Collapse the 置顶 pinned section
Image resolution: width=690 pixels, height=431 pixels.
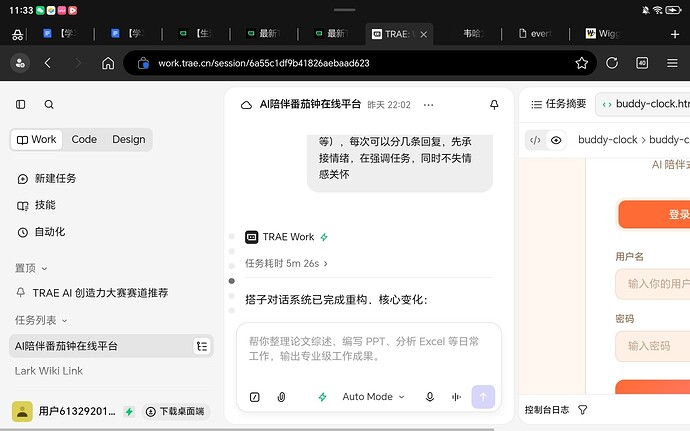(x=31, y=268)
